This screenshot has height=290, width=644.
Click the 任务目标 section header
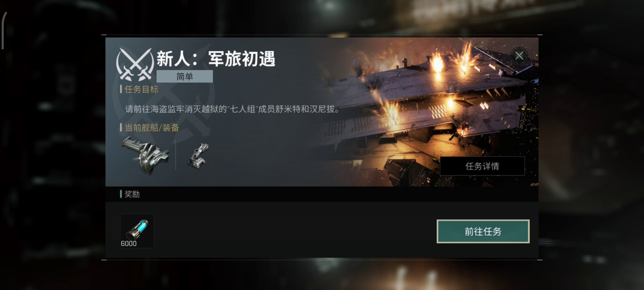click(141, 89)
